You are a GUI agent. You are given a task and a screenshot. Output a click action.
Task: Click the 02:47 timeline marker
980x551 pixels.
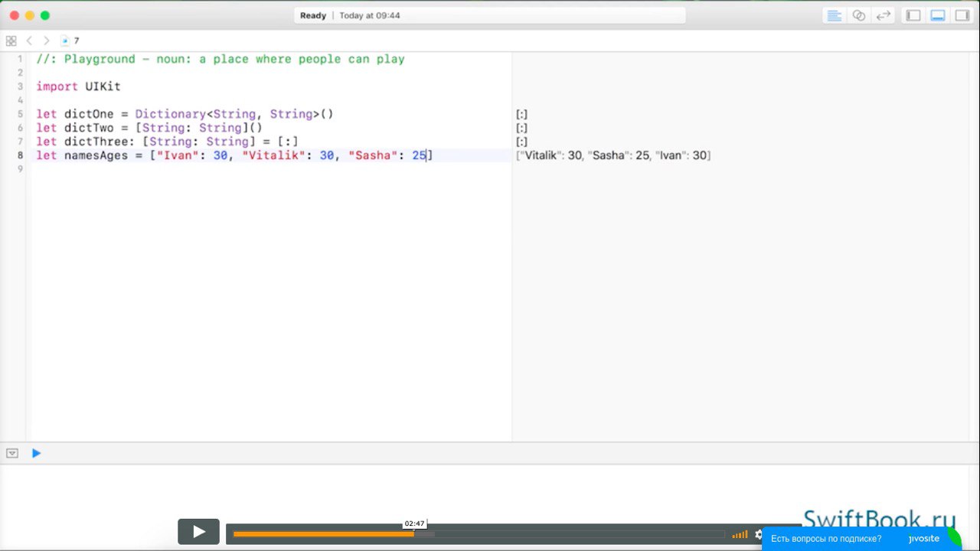(414, 523)
